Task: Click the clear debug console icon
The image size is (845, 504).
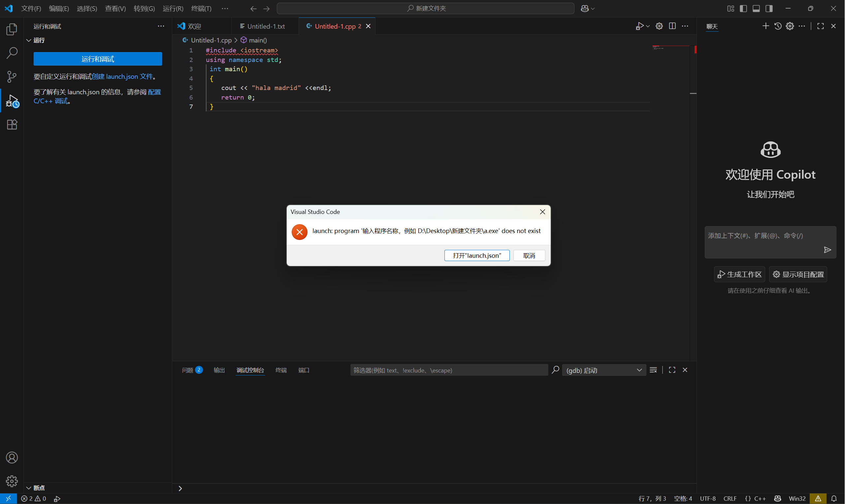Action: 653,370
